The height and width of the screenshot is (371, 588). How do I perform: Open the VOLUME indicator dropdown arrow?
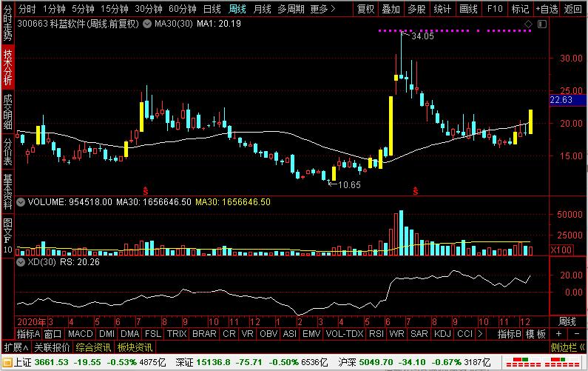[x=20, y=201]
